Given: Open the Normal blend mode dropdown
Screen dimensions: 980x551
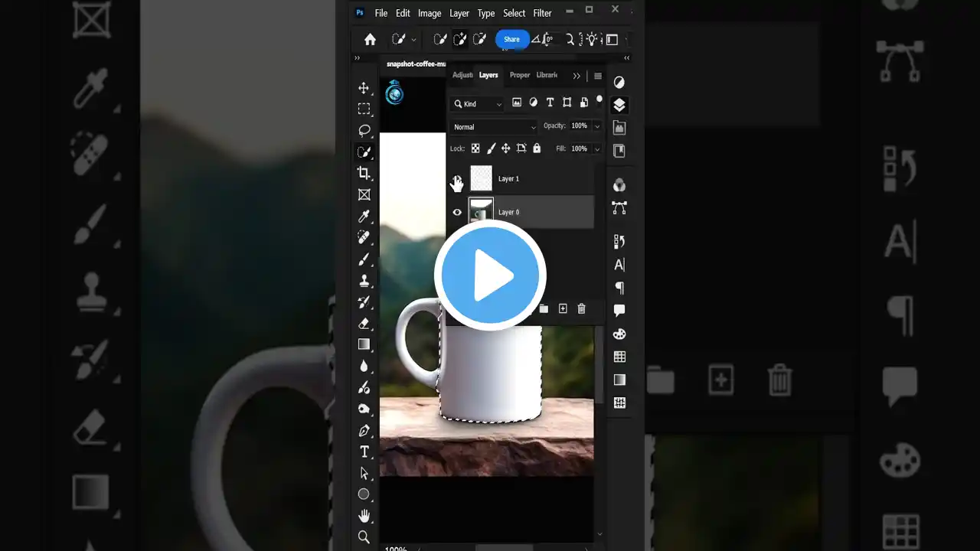Looking at the screenshot, I should pos(494,127).
